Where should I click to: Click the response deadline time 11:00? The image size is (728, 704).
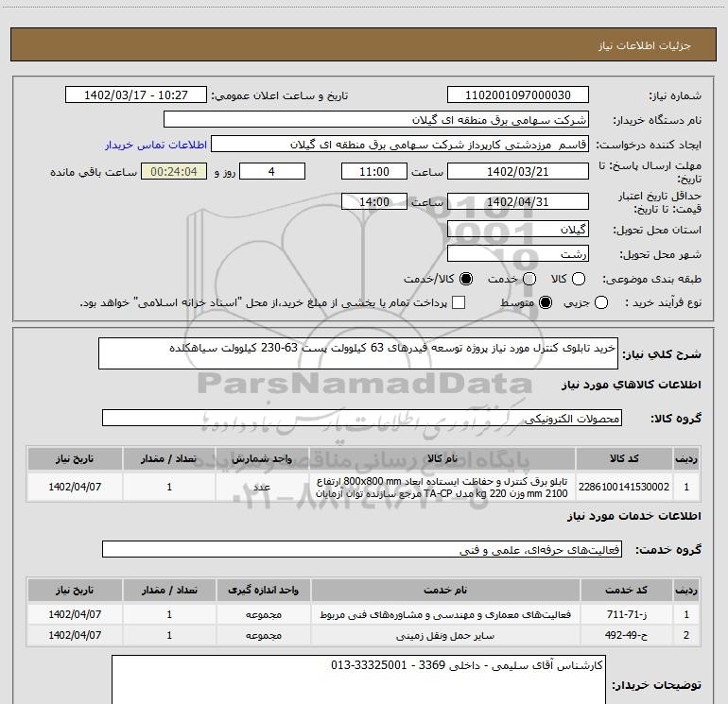tap(374, 171)
